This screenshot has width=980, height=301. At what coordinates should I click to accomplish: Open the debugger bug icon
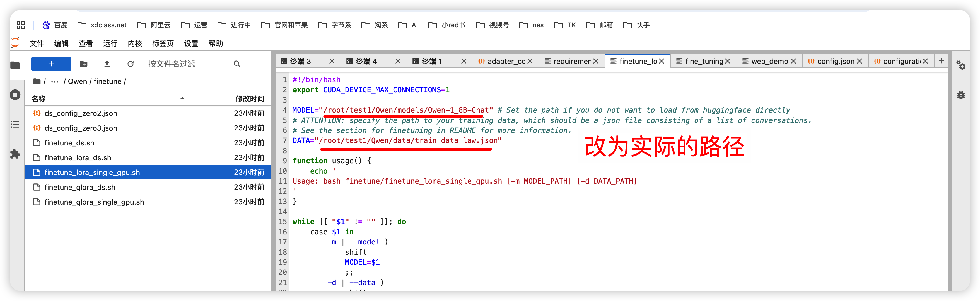[x=961, y=95]
